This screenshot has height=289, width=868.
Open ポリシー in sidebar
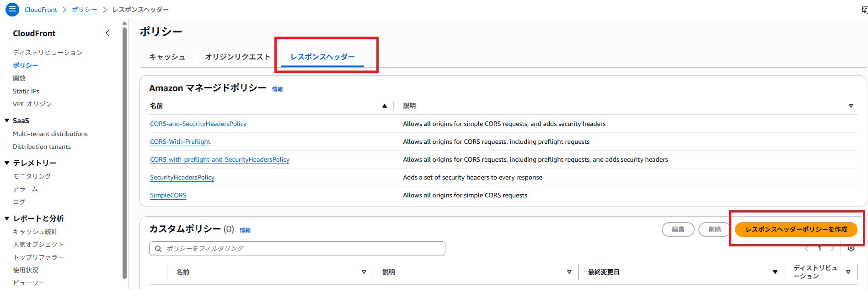click(26, 65)
